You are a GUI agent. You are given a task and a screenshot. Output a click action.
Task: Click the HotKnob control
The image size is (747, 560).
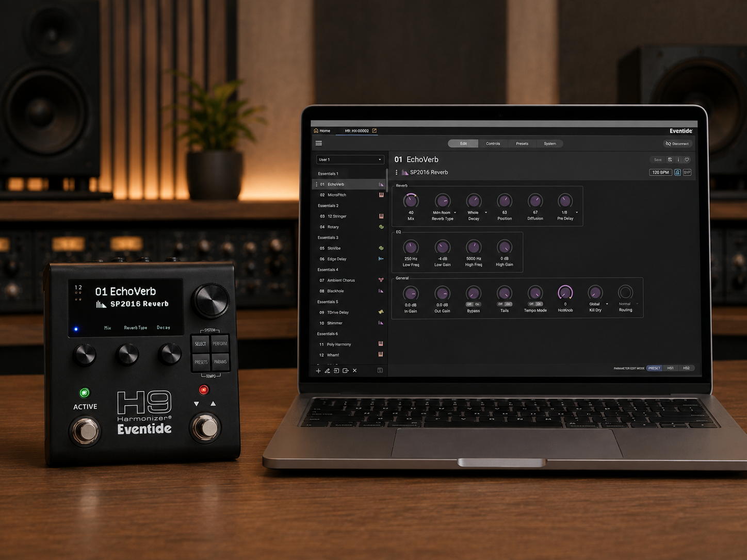click(565, 293)
